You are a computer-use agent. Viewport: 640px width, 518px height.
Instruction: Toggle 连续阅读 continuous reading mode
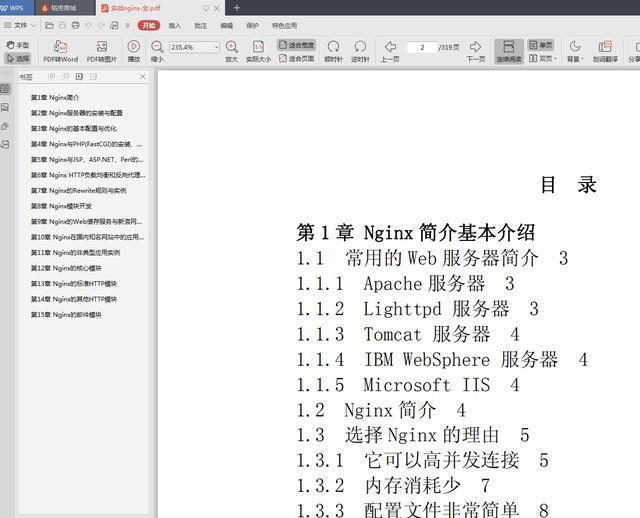pyautogui.click(x=509, y=51)
